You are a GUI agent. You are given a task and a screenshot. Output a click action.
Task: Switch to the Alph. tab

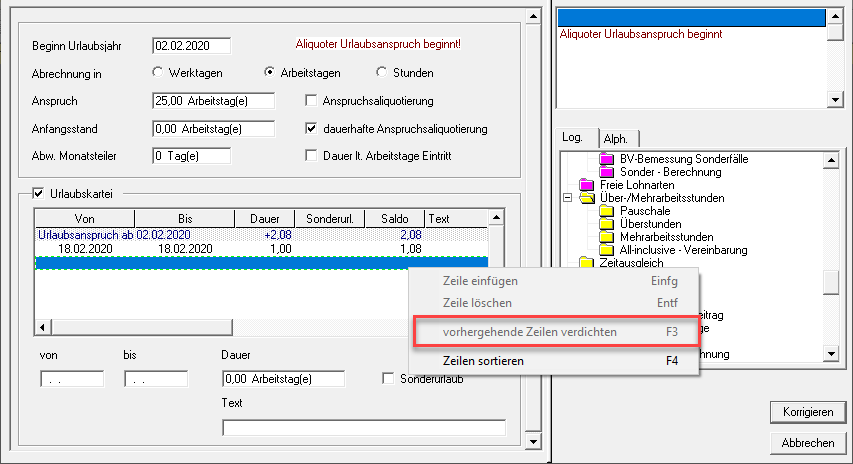pyautogui.click(x=616, y=138)
